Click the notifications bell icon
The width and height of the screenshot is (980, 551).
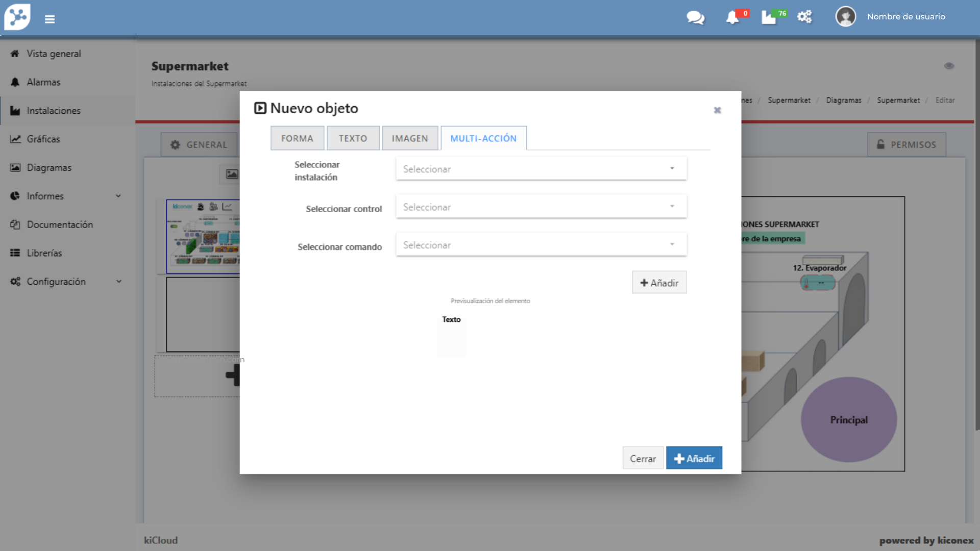pyautogui.click(x=732, y=17)
